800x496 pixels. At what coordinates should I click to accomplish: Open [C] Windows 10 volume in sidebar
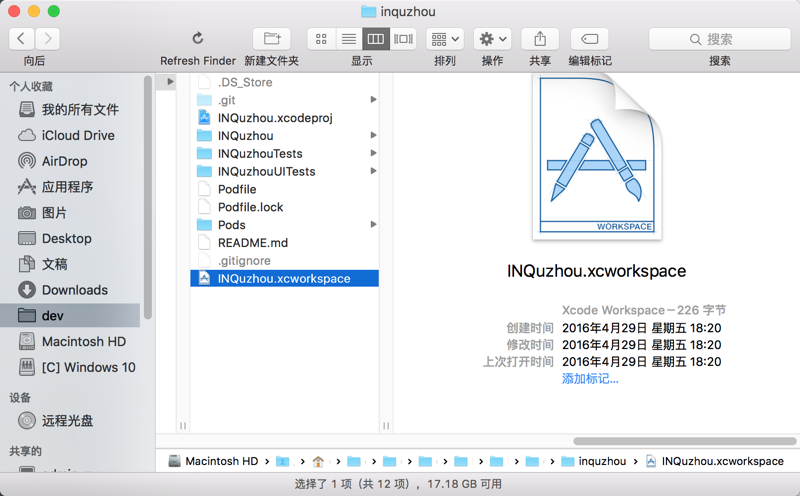tap(70, 367)
